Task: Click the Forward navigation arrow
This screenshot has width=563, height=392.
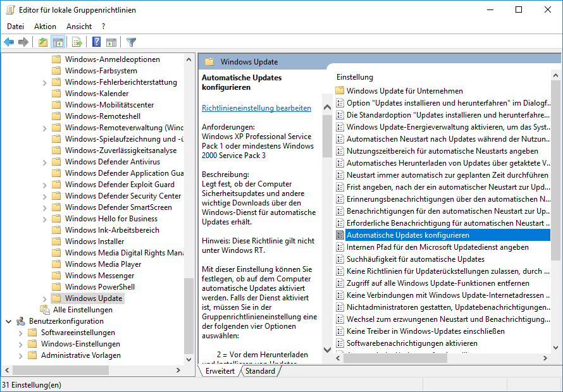Action: (23, 42)
